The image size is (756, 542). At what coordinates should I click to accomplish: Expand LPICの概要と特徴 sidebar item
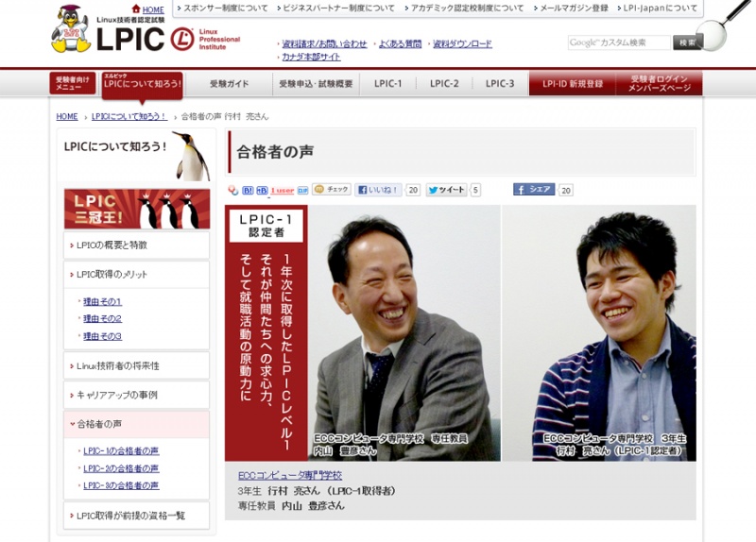pos(136,246)
